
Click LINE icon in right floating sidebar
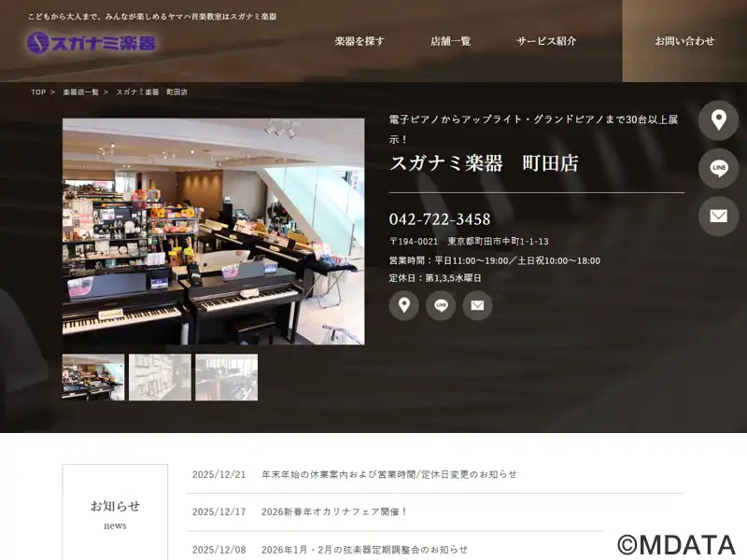(x=718, y=168)
